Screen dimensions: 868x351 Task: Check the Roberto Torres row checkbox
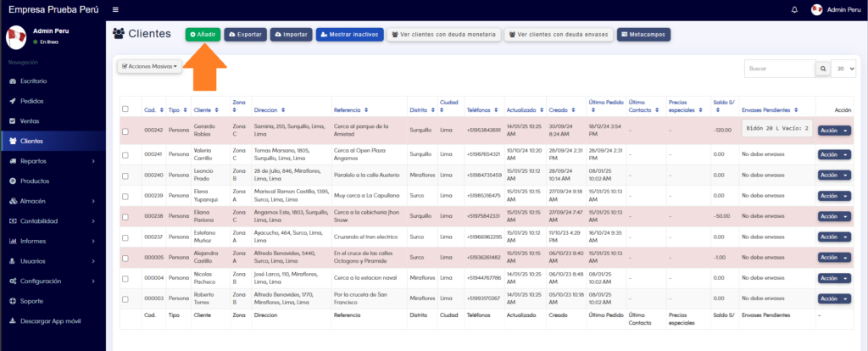(125, 299)
